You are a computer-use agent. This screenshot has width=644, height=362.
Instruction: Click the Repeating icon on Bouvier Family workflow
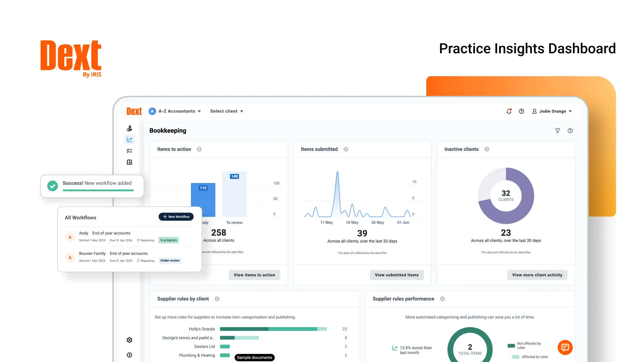(138, 260)
